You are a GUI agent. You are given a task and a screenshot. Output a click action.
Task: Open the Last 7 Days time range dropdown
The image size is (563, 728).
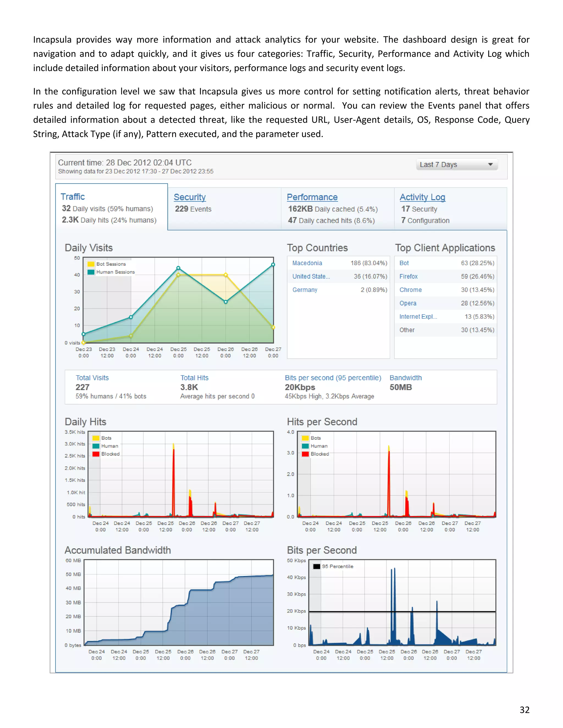point(457,165)
